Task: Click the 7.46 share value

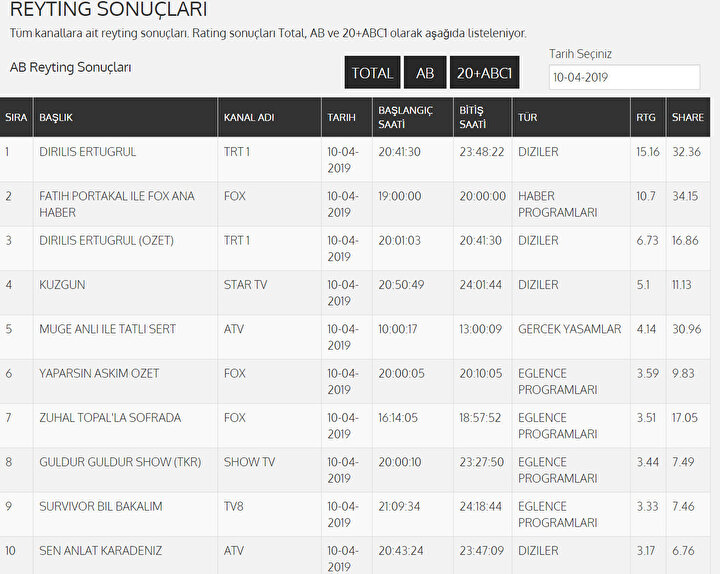Action: (683, 506)
